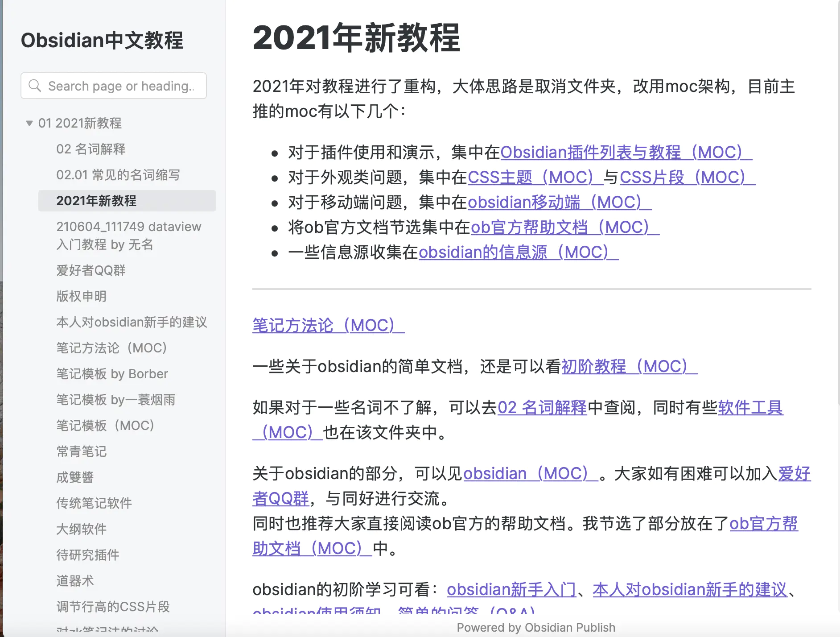This screenshot has height=637, width=840.
Task: Follow ob官方帮助文档（MOC） link in bullet list
Action: [x=565, y=227]
